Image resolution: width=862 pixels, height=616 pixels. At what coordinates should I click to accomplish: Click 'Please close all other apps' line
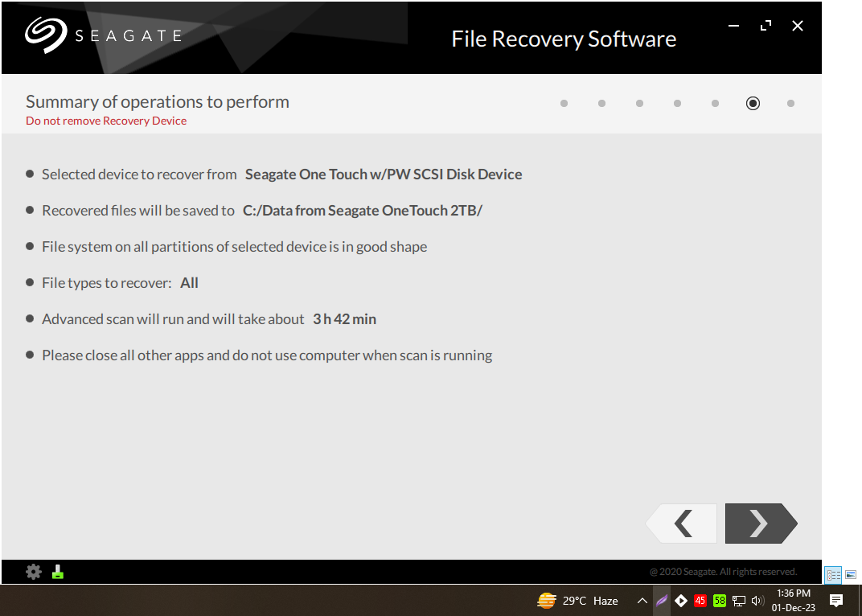[x=267, y=355]
